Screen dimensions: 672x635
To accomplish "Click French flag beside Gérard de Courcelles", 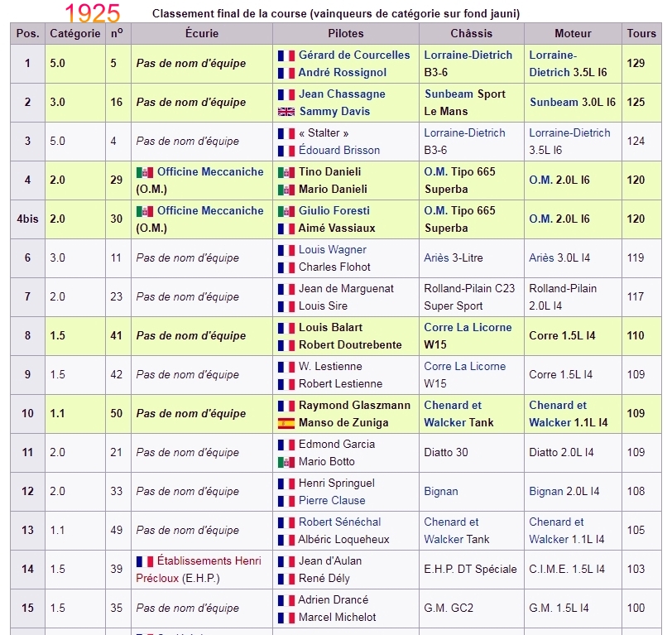I will tap(286, 55).
